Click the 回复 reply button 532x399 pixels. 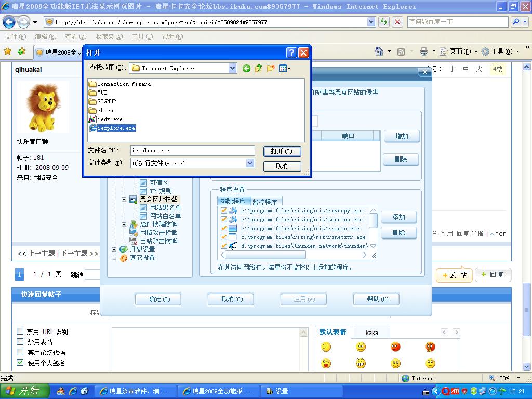tap(494, 275)
